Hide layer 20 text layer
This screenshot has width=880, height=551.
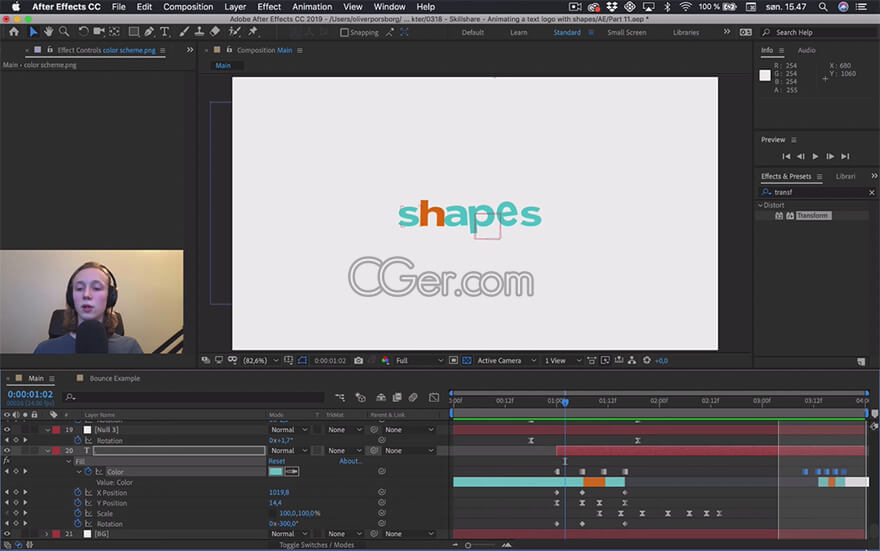coord(7,451)
